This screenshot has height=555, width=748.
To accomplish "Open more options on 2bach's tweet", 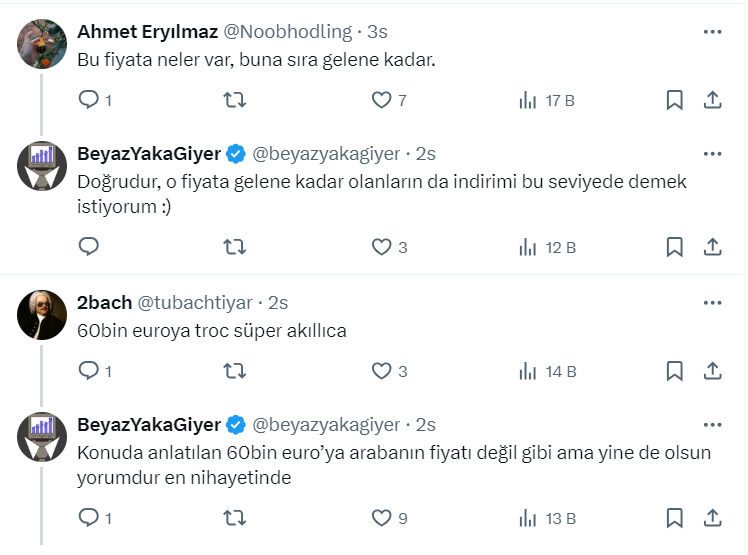I will pos(712,303).
